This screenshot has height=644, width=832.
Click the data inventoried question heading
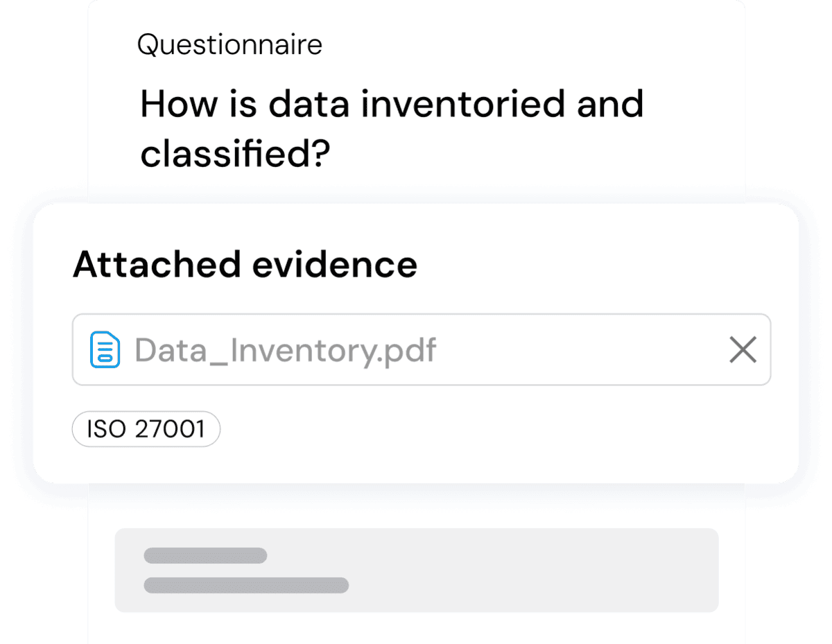[x=392, y=130]
